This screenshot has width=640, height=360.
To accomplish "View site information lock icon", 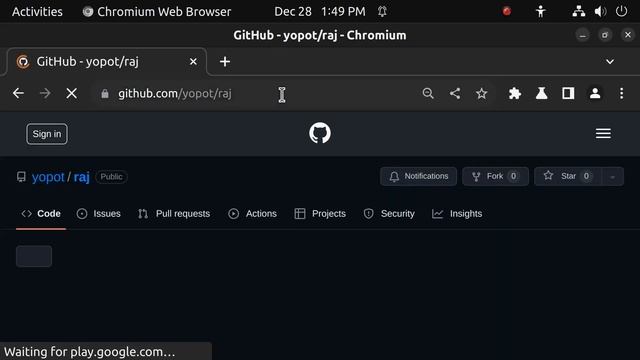I will [x=105, y=93].
